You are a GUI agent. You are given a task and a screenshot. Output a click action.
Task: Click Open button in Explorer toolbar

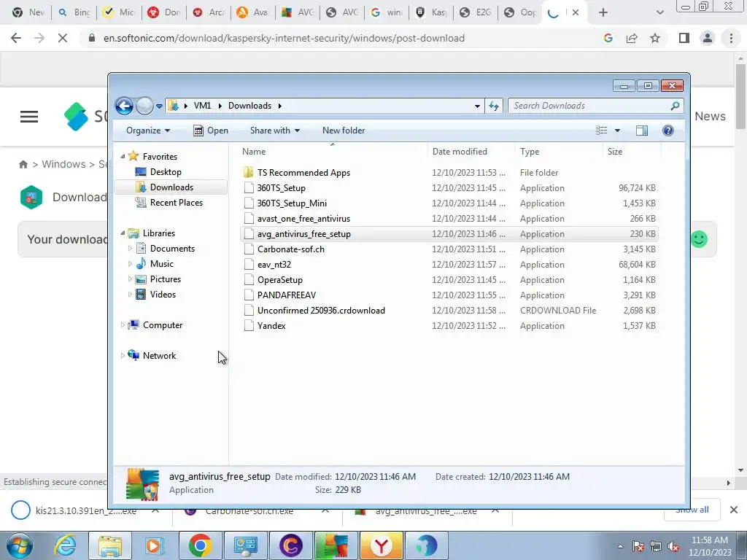click(211, 131)
